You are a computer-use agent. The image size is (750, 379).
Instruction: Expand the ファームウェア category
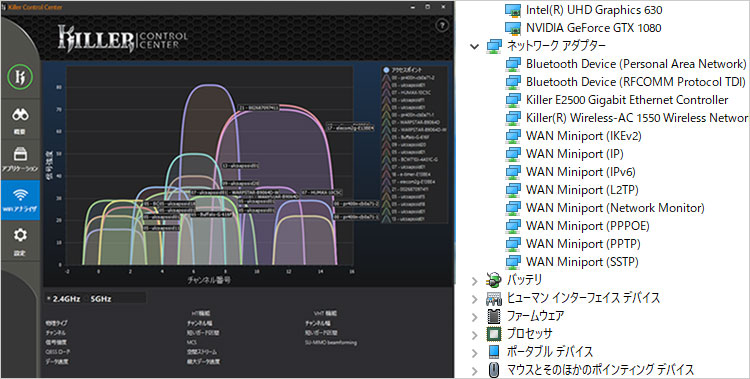tap(474, 316)
